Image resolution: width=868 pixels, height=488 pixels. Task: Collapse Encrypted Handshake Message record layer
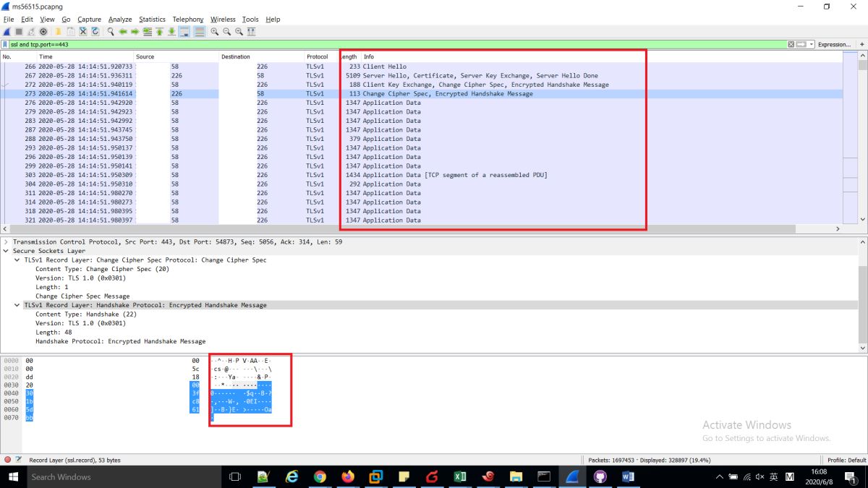pyautogui.click(x=17, y=305)
